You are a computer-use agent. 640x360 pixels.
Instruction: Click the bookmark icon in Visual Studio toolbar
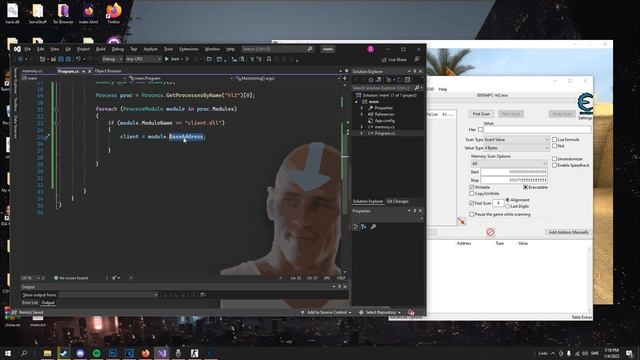(269, 59)
